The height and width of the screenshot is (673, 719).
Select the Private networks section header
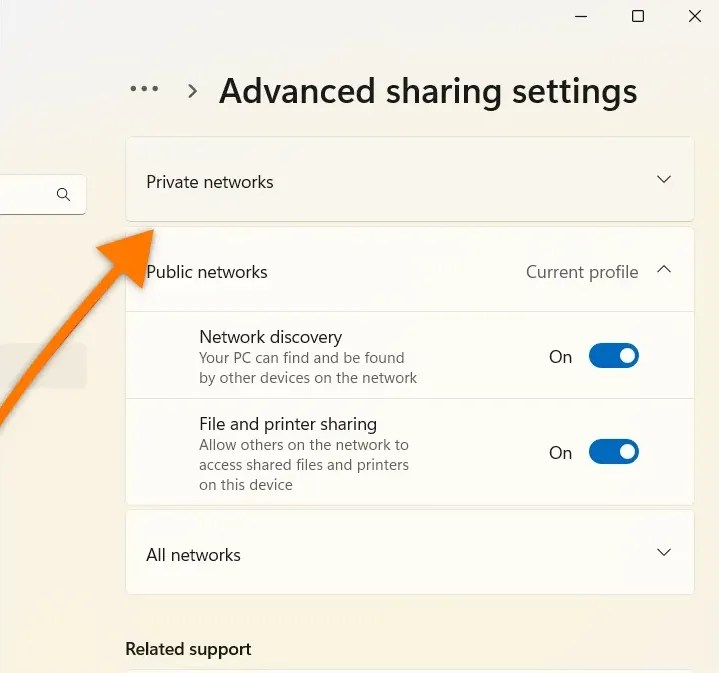coord(409,179)
